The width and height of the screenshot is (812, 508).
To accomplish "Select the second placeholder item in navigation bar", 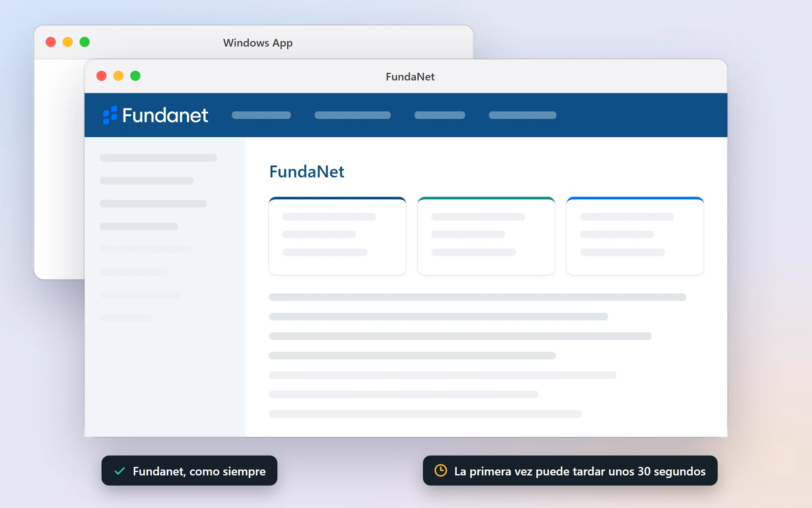I will coord(353,115).
